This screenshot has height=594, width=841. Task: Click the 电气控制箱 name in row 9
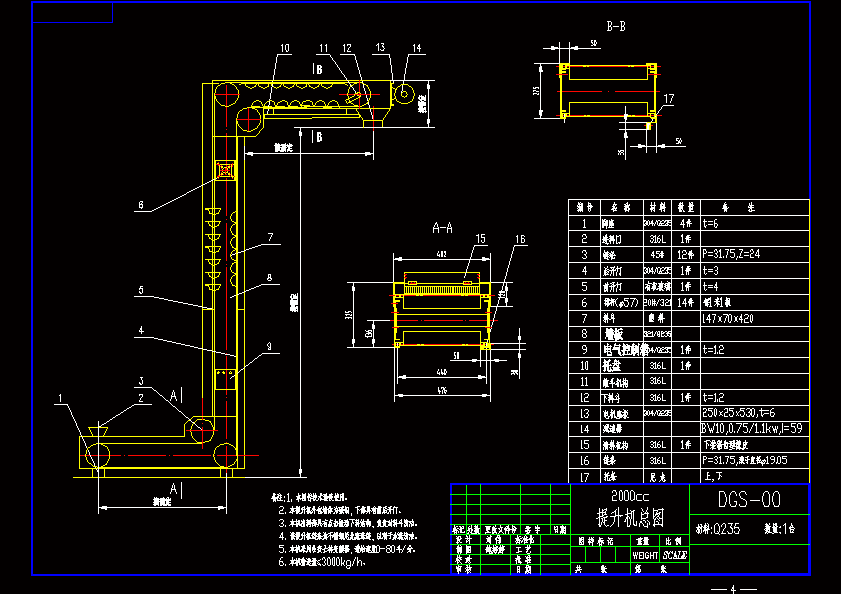pyautogui.click(x=625, y=350)
